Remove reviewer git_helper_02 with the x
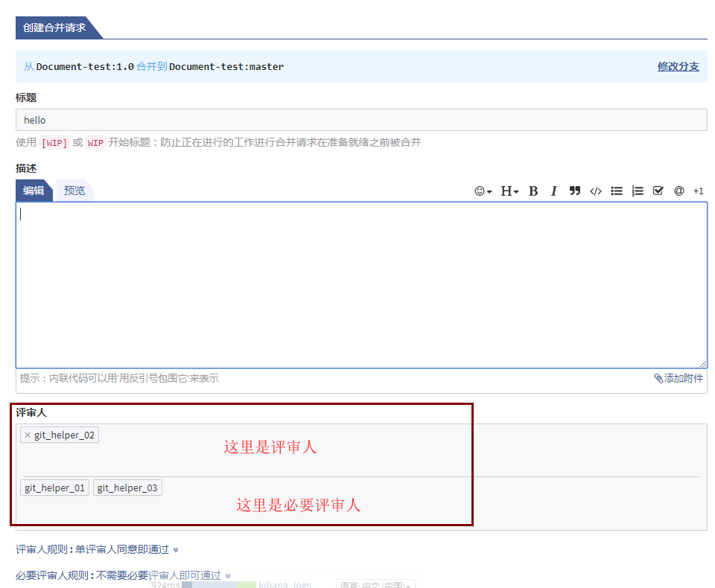Screen dimensions: 715x588 [x=28, y=435]
